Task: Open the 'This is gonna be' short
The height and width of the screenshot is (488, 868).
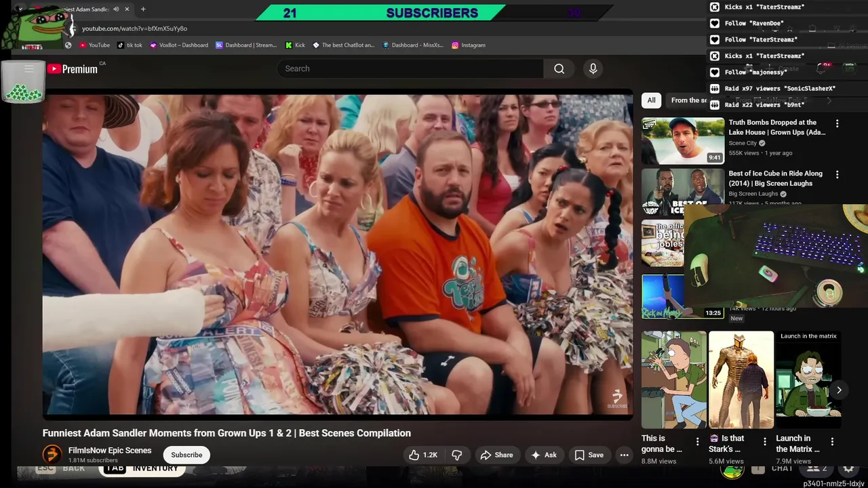Action: click(673, 380)
